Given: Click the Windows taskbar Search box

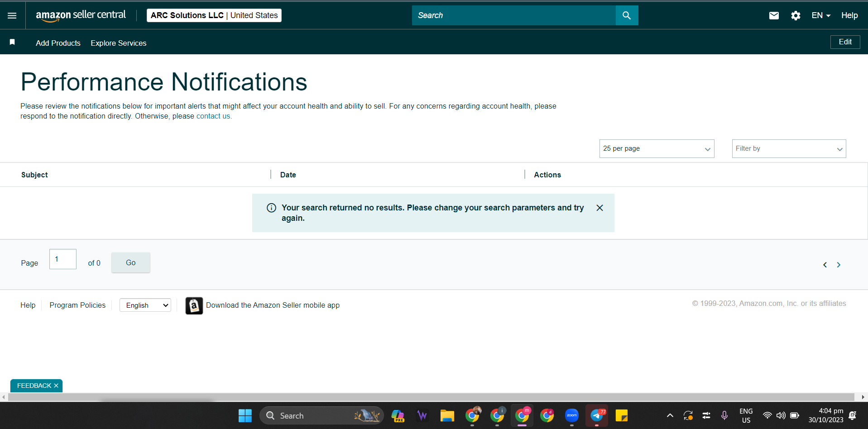Looking at the screenshot, I should point(321,415).
